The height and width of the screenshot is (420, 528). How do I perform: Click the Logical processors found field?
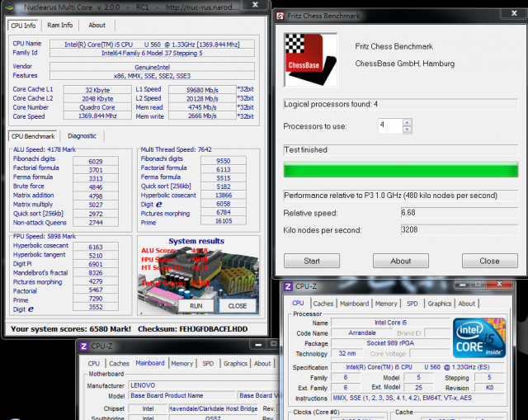coord(401,104)
